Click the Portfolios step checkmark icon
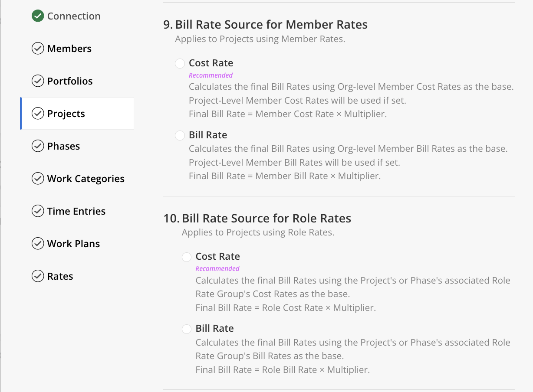Viewport: 533px width, 392px height. pos(38,81)
